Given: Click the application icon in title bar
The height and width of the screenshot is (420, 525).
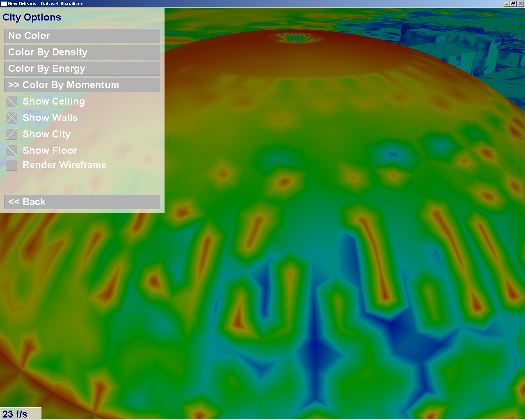Looking at the screenshot, I should pos(4,4).
